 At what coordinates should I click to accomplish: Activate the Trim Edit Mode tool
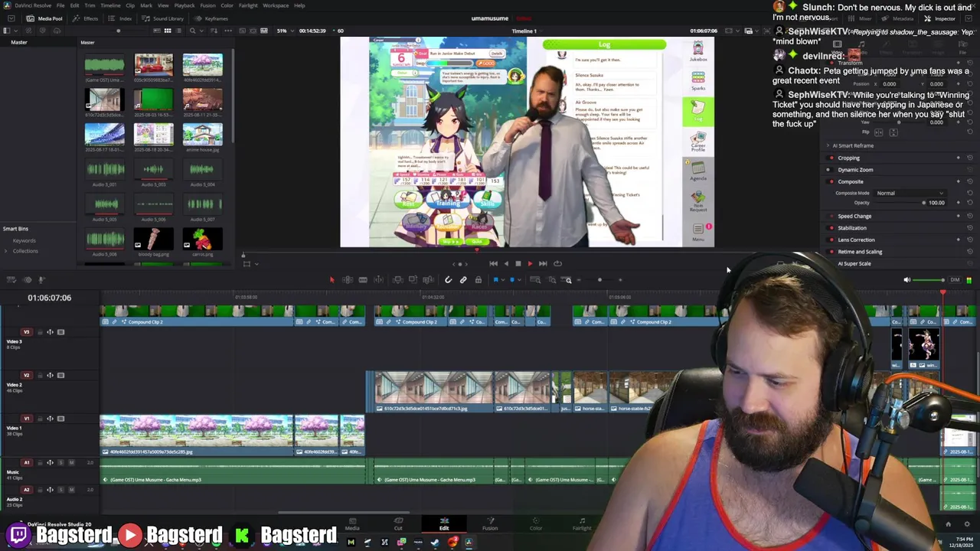348,280
